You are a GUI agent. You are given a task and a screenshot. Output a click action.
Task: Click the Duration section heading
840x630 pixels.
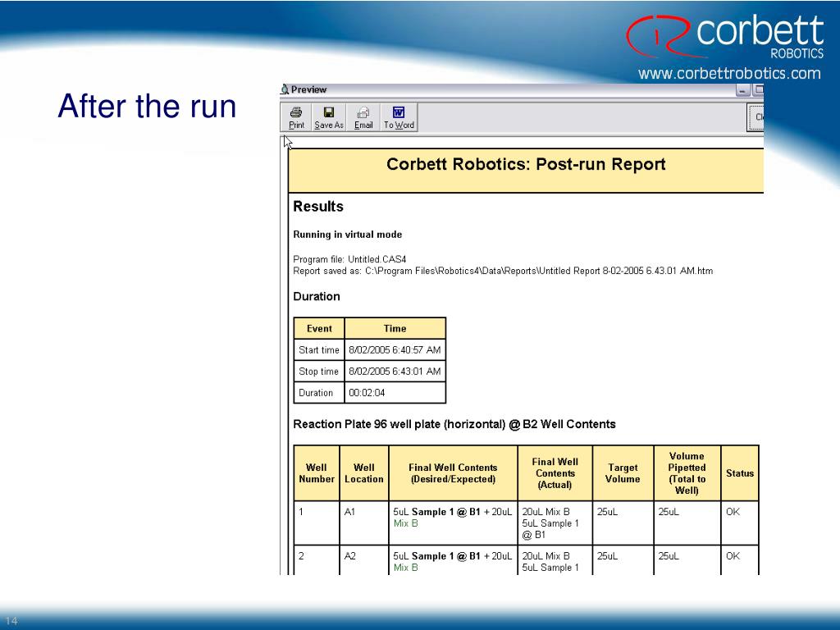point(317,296)
